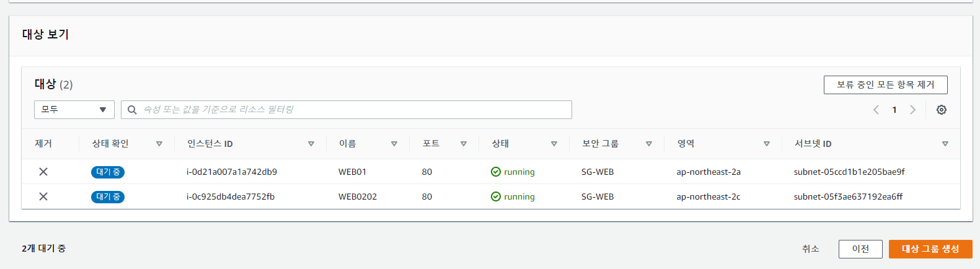Sort by 상태 확인 column arrow

tap(159, 144)
